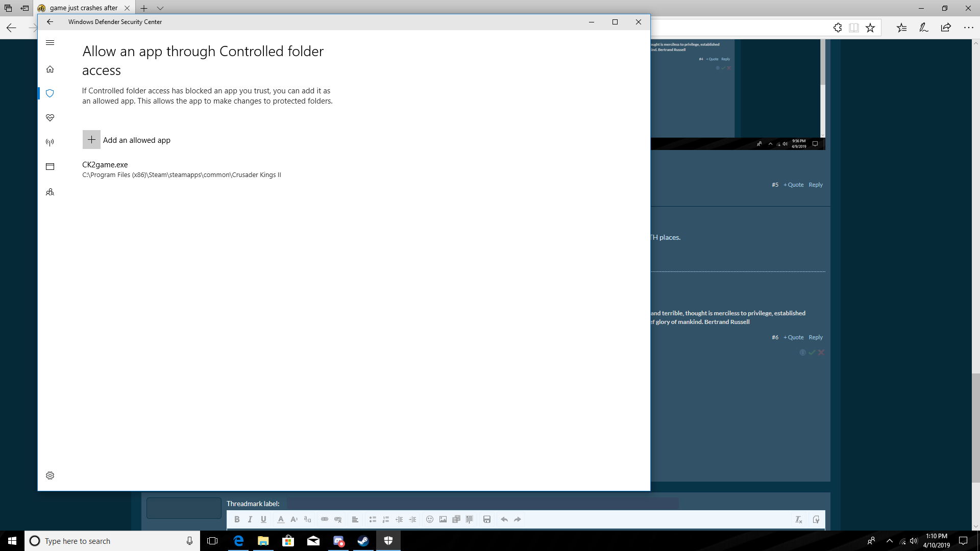Insert unordered bullet list
The width and height of the screenshot is (980, 551).
[373, 519]
